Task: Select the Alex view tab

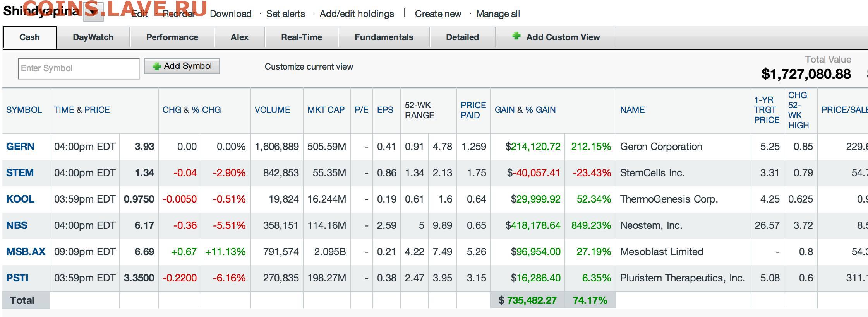Action: tap(240, 37)
